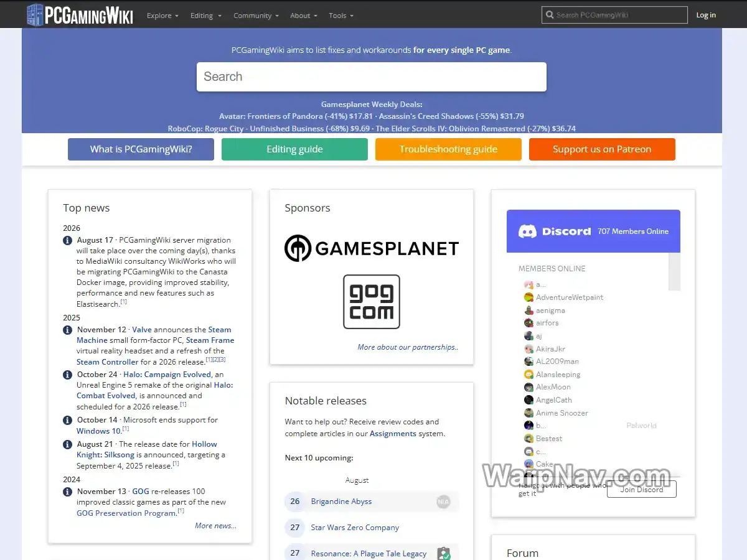This screenshot has width=747, height=560.
Task: Click AngelCath's avatar in Discord list
Action: pyautogui.click(x=529, y=400)
